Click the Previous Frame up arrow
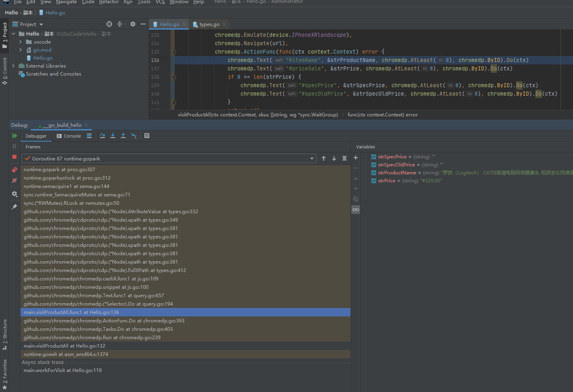 pyautogui.click(x=324, y=158)
